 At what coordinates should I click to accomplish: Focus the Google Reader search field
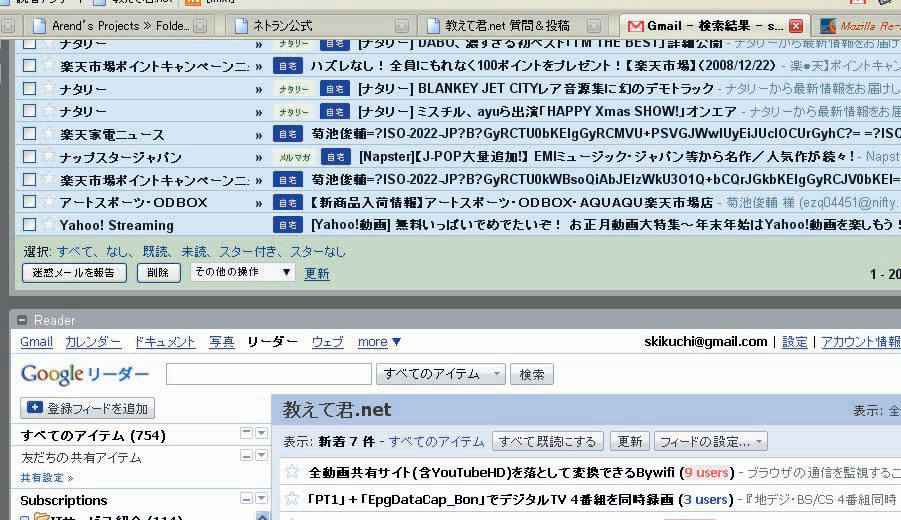pyautogui.click(x=269, y=374)
